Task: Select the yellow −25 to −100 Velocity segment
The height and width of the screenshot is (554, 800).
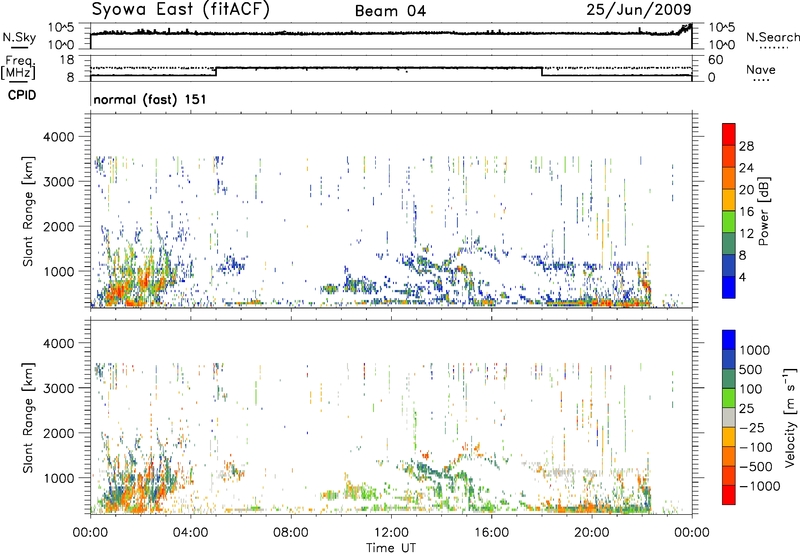Action: (729, 437)
